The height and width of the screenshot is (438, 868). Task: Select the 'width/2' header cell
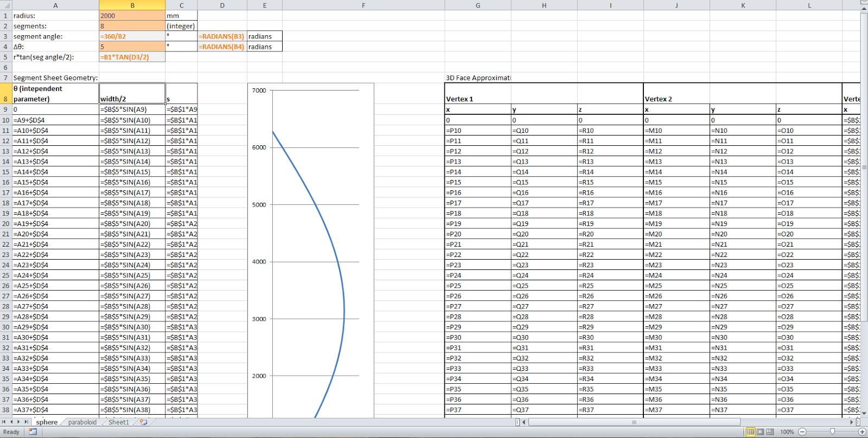pyautogui.click(x=132, y=93)
